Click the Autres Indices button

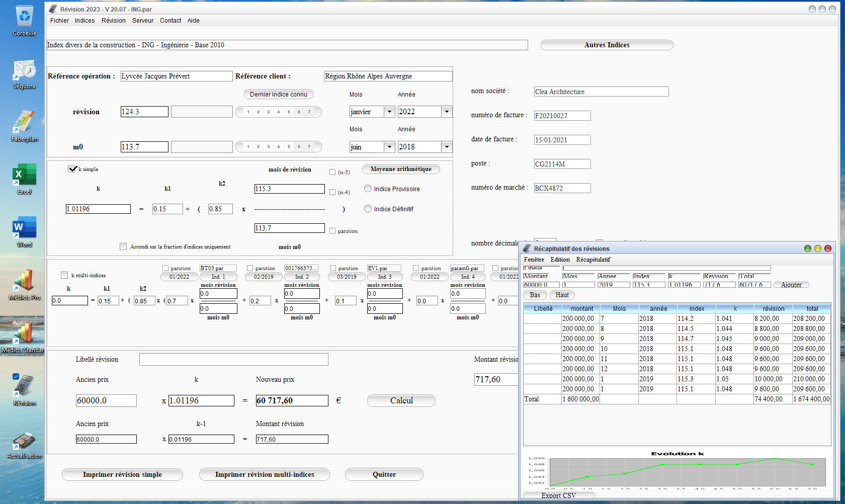[x=607, y=45]
